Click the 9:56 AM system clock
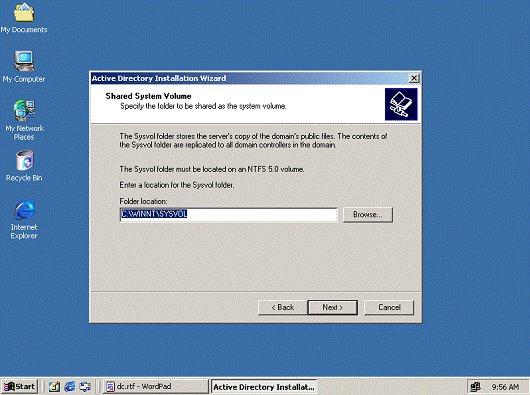This screenshot has height=395, width=530. [505, 387]
